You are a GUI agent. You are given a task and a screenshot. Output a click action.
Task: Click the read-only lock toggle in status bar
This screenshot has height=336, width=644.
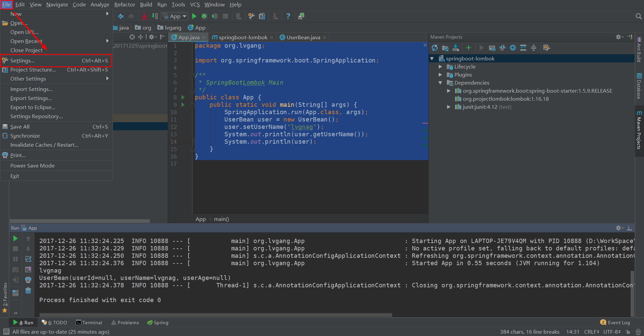(628, 332)
